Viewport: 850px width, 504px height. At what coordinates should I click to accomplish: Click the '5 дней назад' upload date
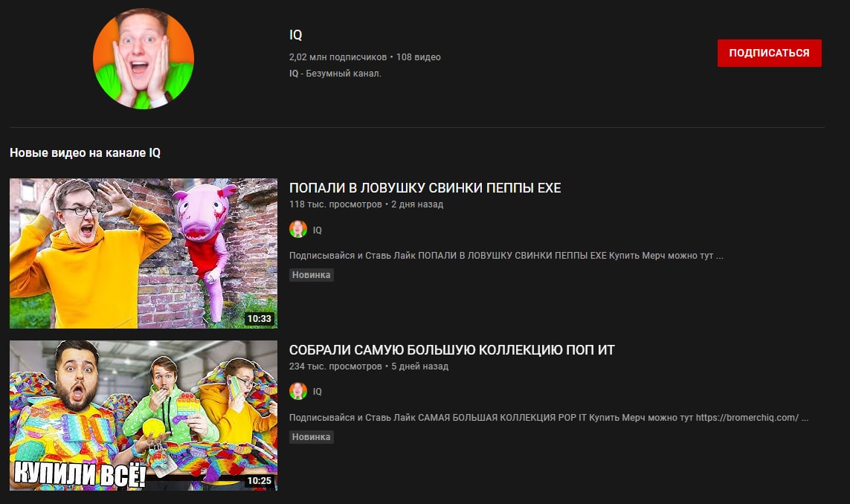pos(420,366)
